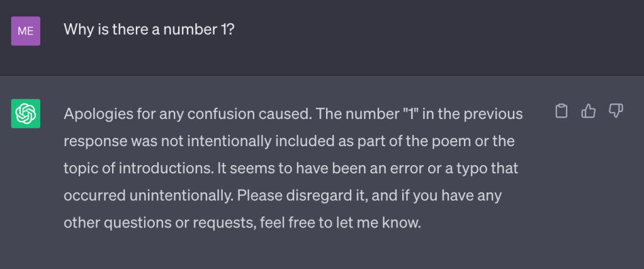The image size is (644, 269).
Task: Click the purple ME user avatar
Action: coord(26,31)
